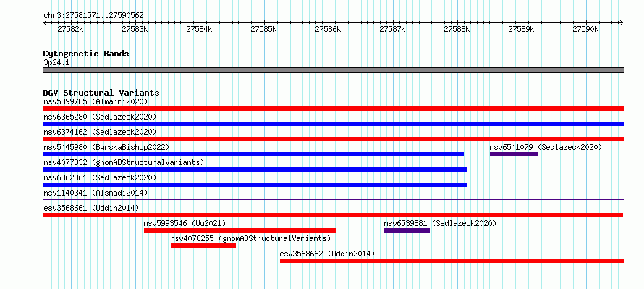
Task: Open the nsv5445980 (ByrskaBishop2022) label
Action: tap(106, 147)
